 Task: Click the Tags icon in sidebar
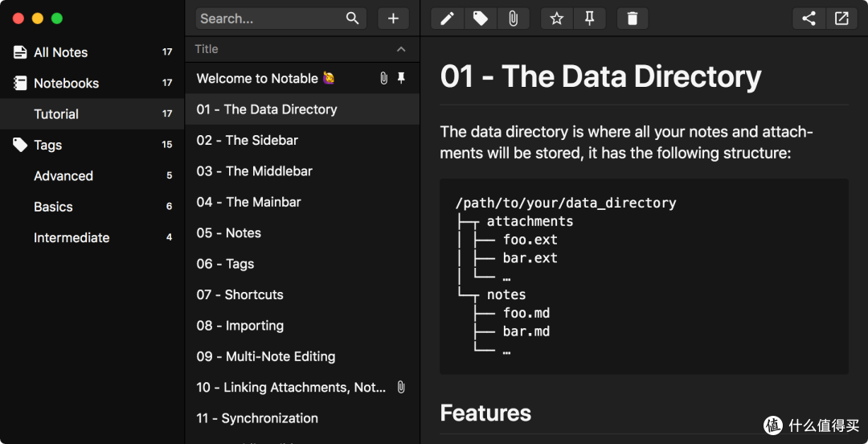click(x=20, y=146)
